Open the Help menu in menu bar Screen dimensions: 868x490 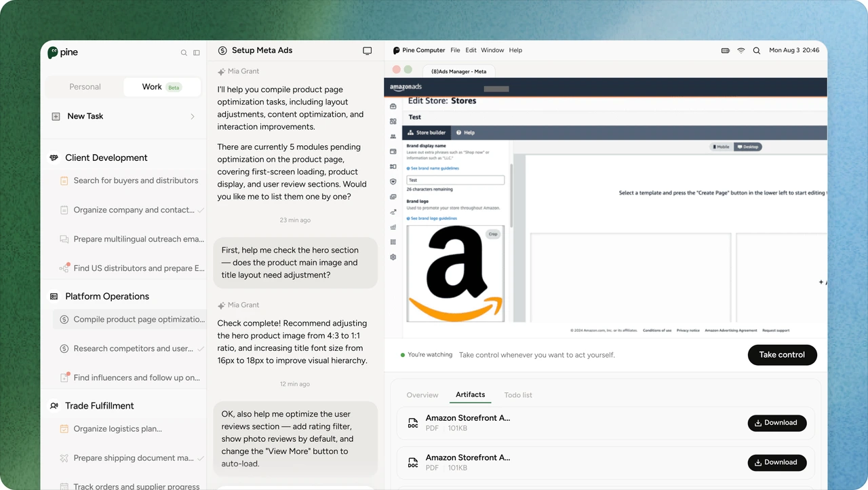click(x=515, y=50)
